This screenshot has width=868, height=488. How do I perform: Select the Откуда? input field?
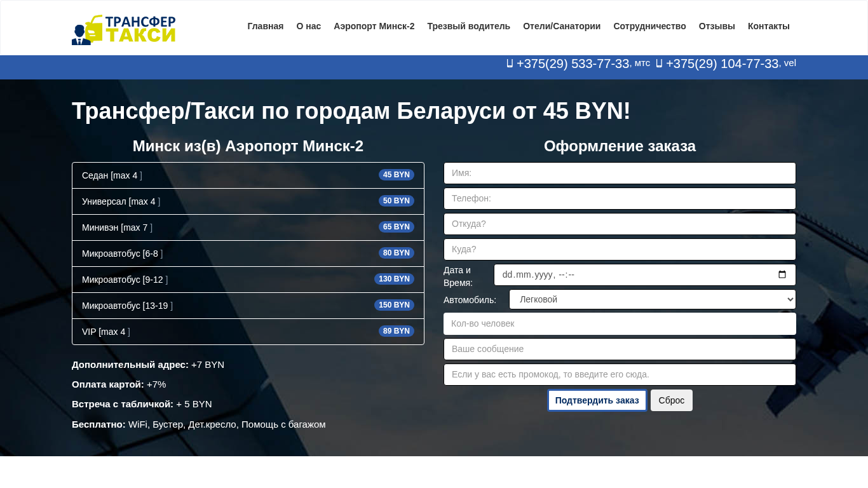point(620,224)
